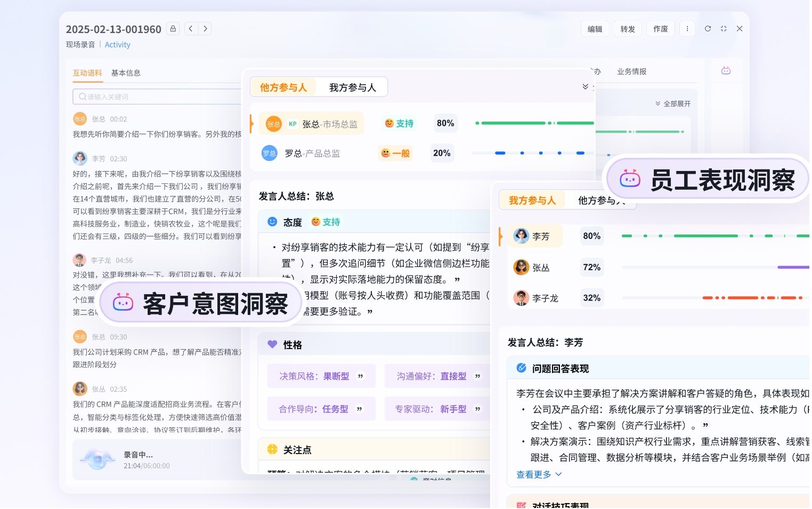Image resolution: width=812 pixels, height=509 pixels.
Task: Click 李子龙 avatar at 04:56
Action: point(80,260)
